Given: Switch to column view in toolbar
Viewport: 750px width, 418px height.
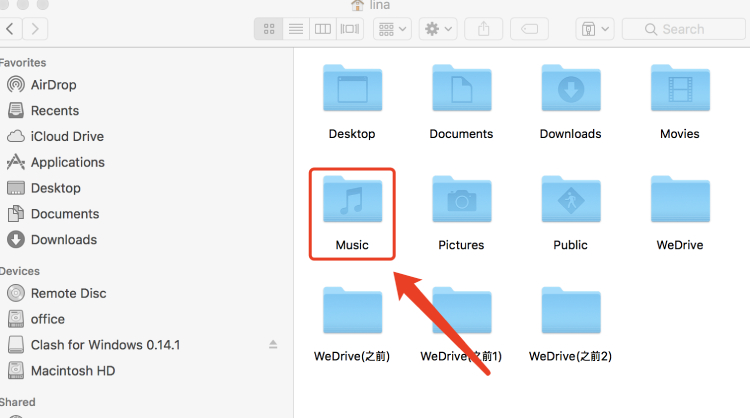Looking at the screenshot, I should (x=322, y=29).
